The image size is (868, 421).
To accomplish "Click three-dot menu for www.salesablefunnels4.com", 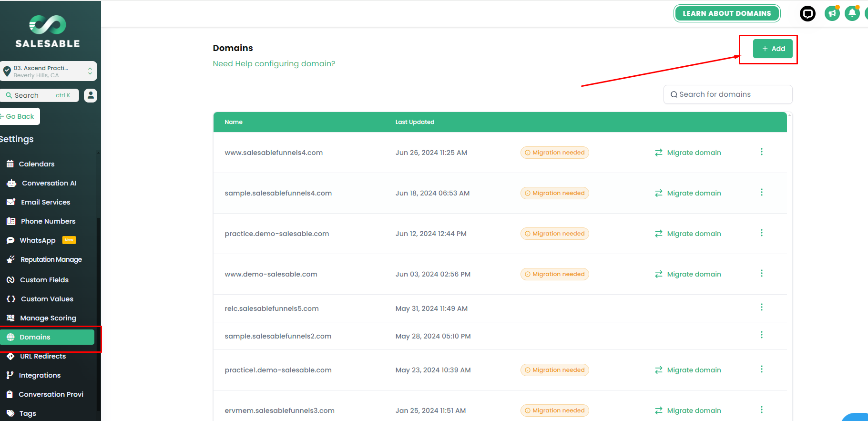I will [x=761, y=152].
